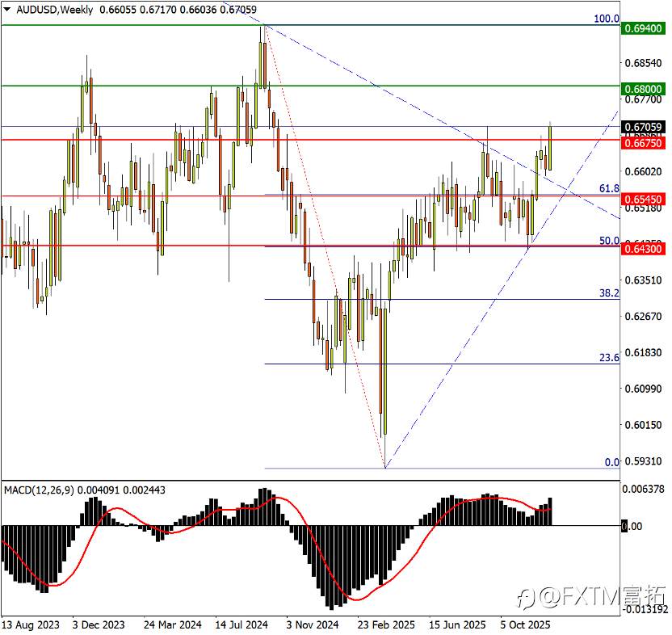The height and width of the screenshot is (635, 672).
Task: Select the 23 Feb 2025 date label
Action: [386, 624]
